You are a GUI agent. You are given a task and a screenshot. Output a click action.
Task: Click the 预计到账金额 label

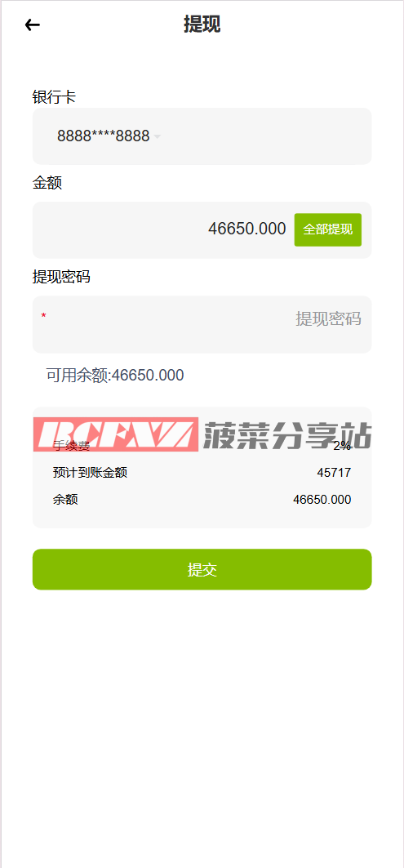(x=91, y=473)
